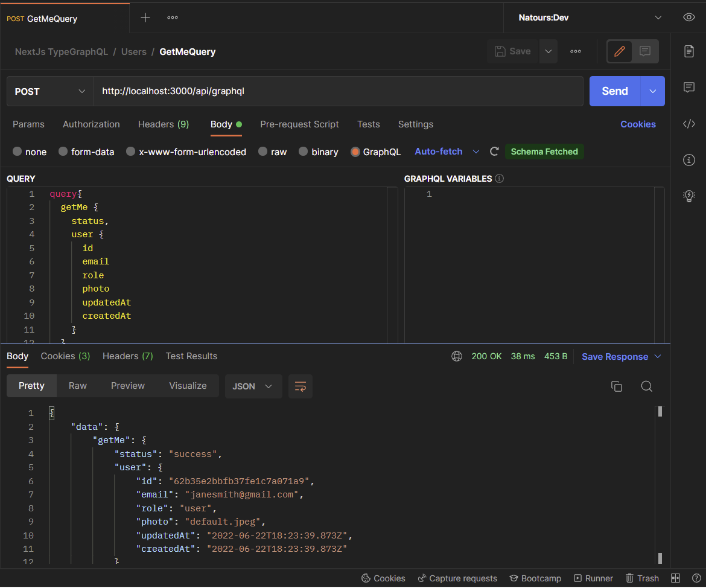Open the environment quick look eye icon
The height and width of the screenshot is (588, 706).
(689, 17)
